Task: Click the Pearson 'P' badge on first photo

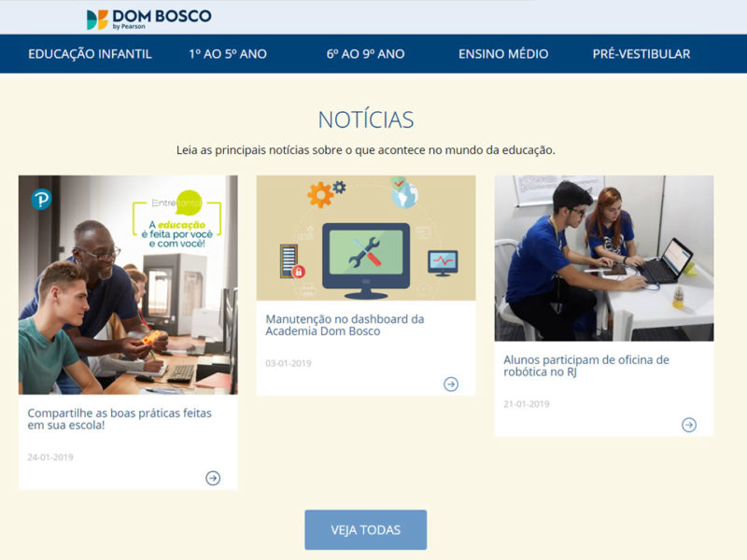Action: tap(41, 199)
